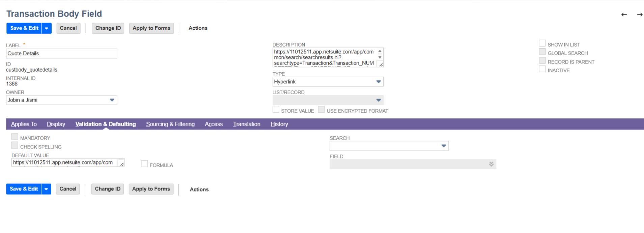Open the bottom Save & Edit arrow menu
The width and height of the screenshot is (644, 233).
coord(46,189)
